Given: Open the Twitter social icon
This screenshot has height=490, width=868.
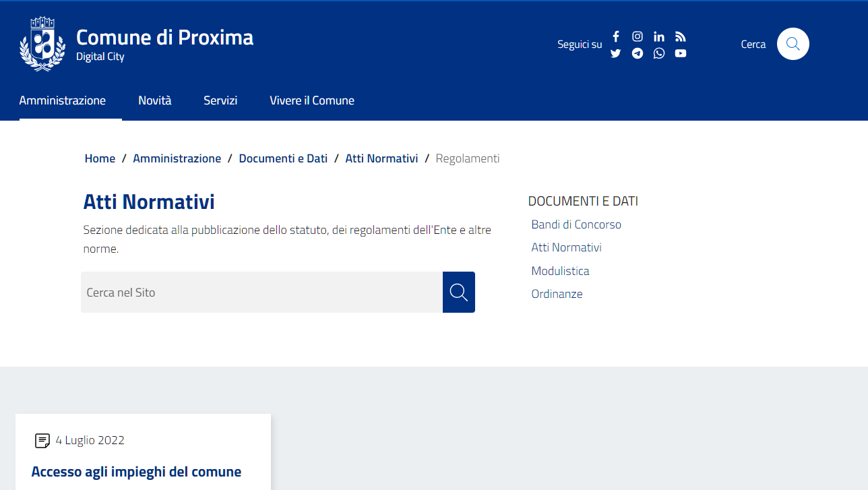Looking at the screenshot, I should pos(615,53).
